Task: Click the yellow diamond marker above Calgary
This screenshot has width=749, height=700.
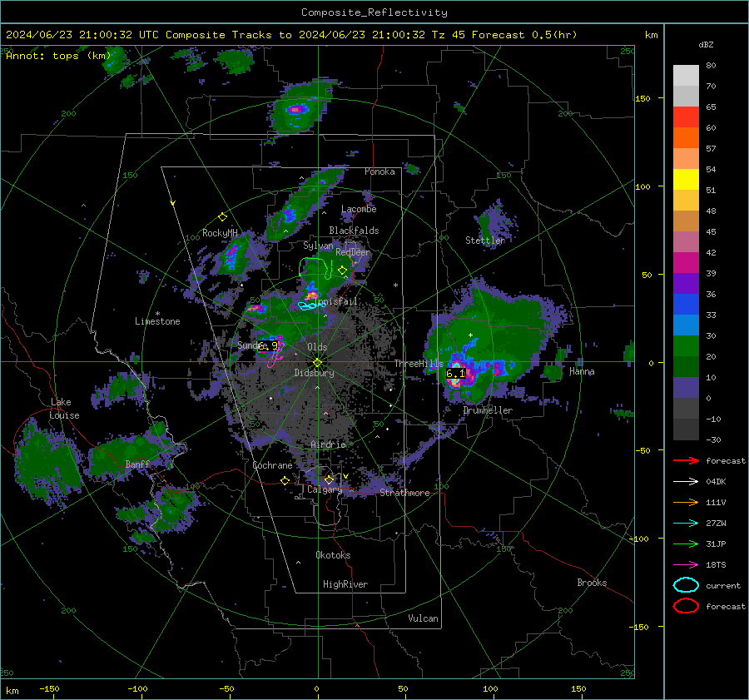Action: (329, 479)
